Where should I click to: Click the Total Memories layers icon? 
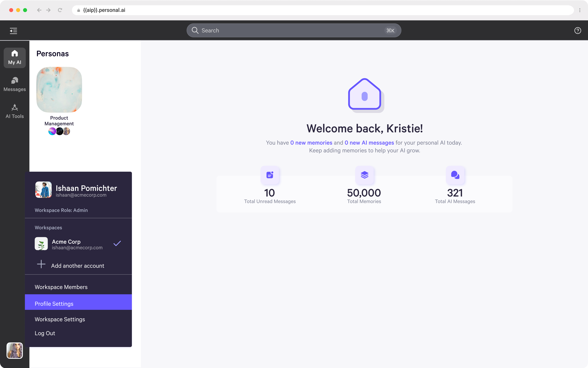364,175
